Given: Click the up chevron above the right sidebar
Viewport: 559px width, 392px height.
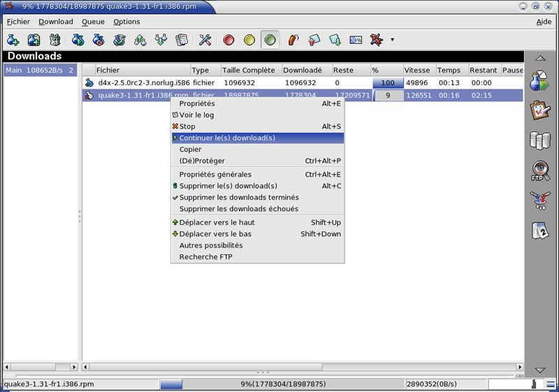Looking at the screenshot, I should pyautogui.click(x=540, y=58).
